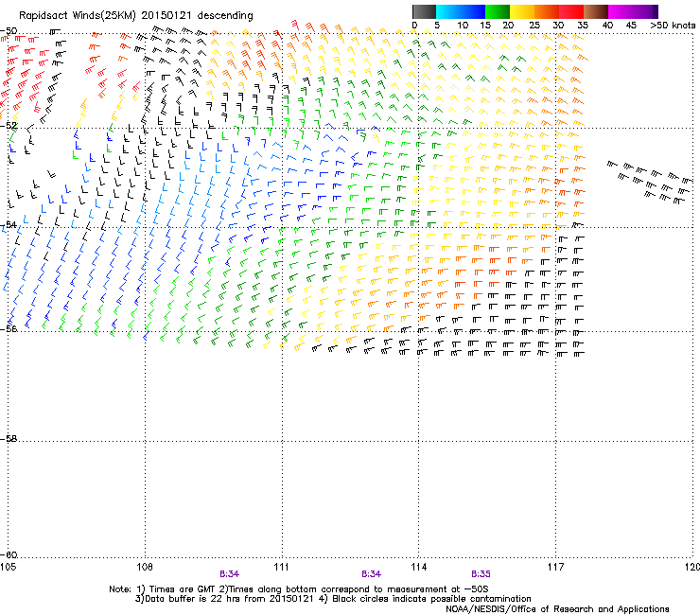
Task: Click the gray 0-5 knots color segment
Action: 424,11
